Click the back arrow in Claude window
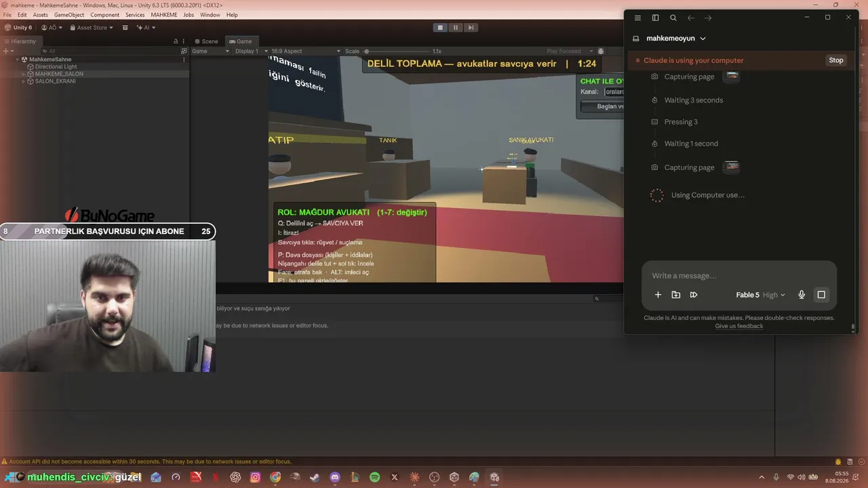The image size is (868, 488). (691, 18)
